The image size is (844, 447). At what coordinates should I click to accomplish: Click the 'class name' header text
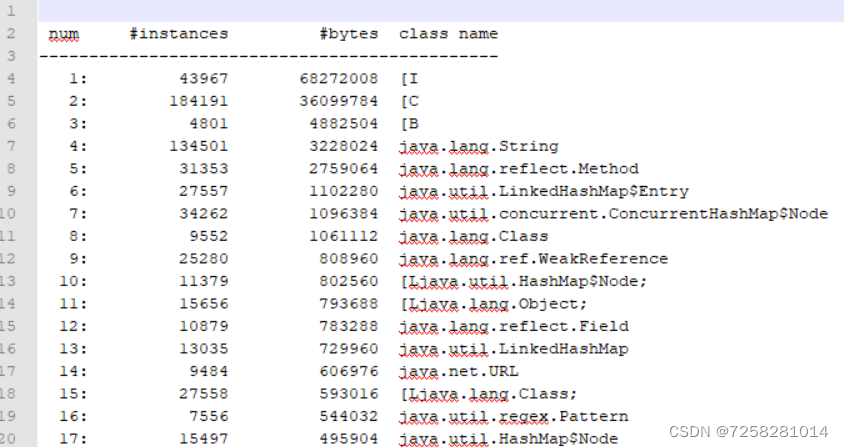(x=448, y=34)
